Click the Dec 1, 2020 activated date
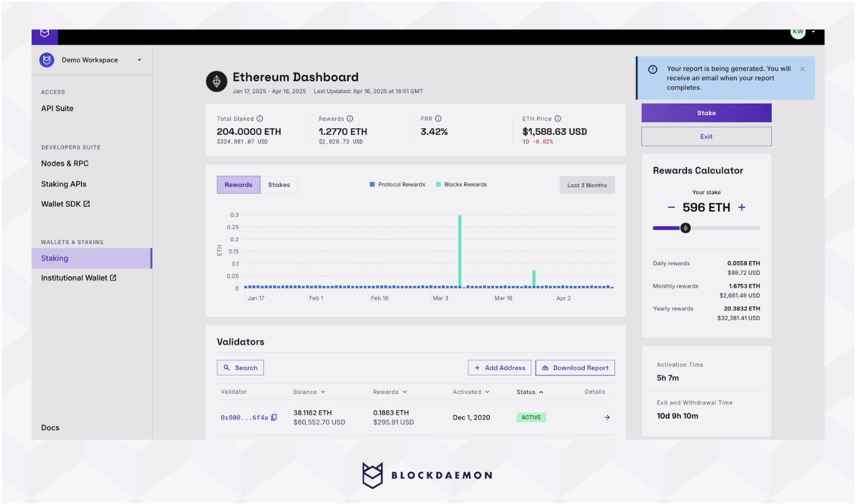Screen dimensions: 856x504 [471, 417]
